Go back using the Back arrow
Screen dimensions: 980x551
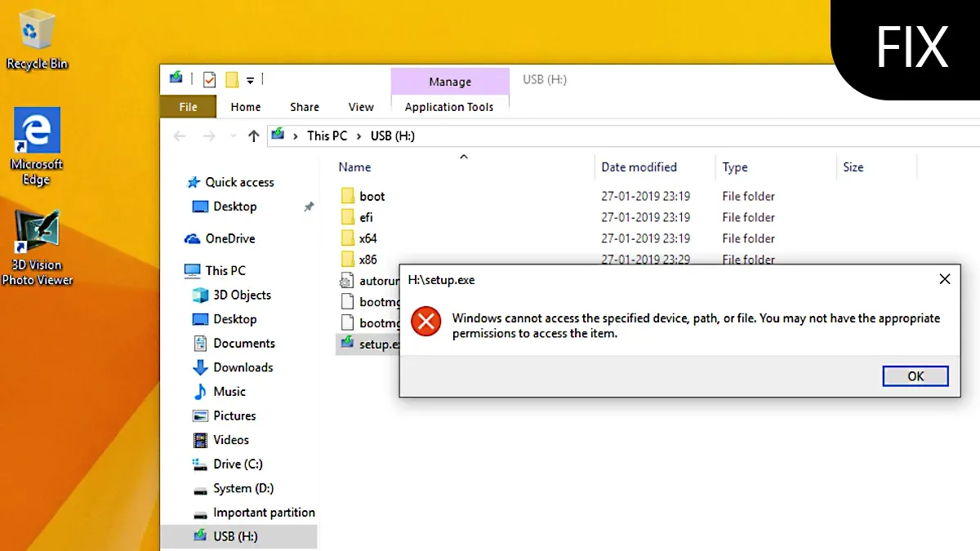[x=180, y=136]
